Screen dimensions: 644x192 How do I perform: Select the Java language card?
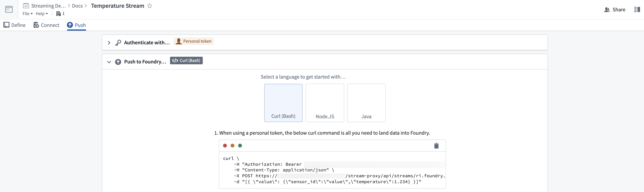point(366,103)
